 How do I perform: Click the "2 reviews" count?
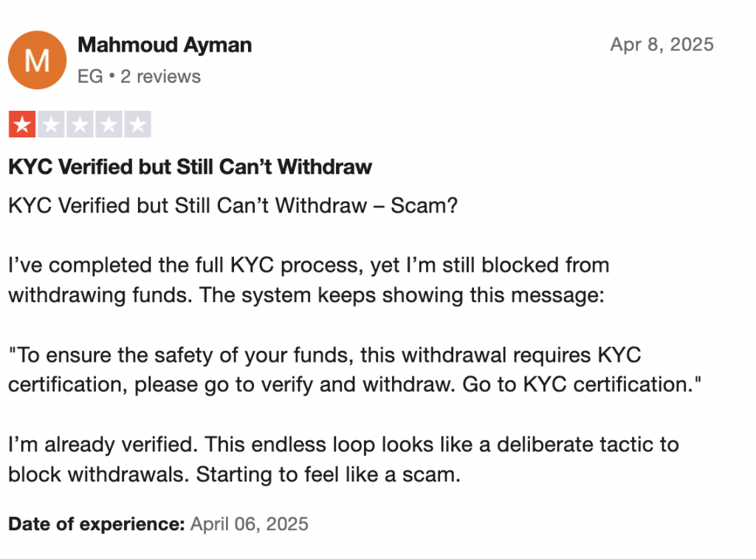(160, 76)
